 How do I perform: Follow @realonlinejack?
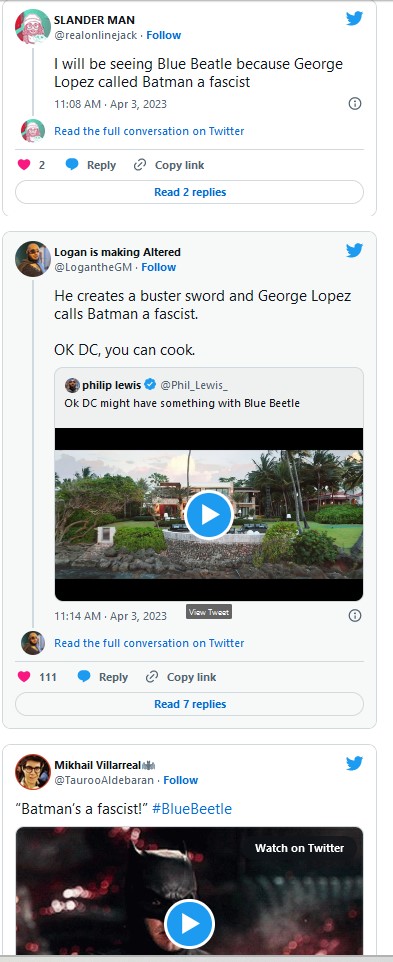tap(164, 36)
